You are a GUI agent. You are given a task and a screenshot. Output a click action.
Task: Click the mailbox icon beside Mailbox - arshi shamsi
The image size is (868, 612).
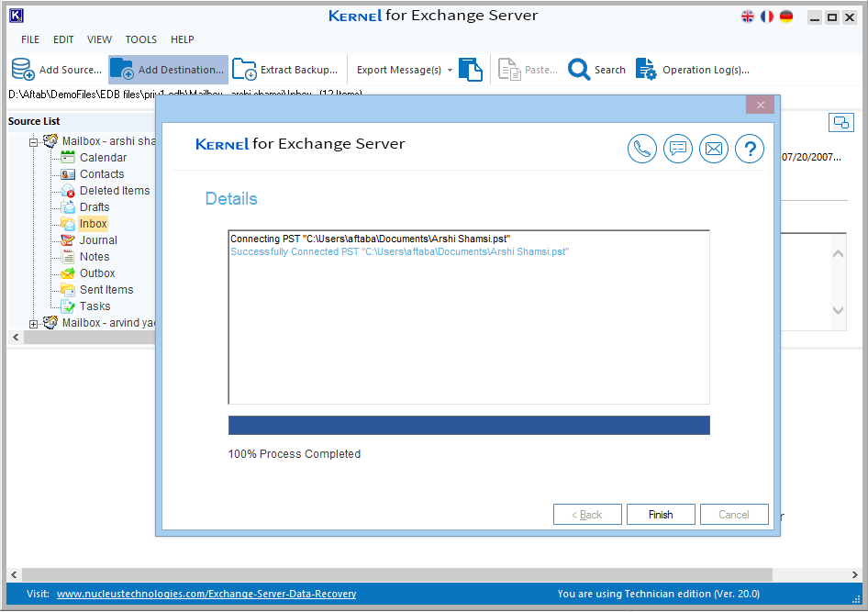50,140
